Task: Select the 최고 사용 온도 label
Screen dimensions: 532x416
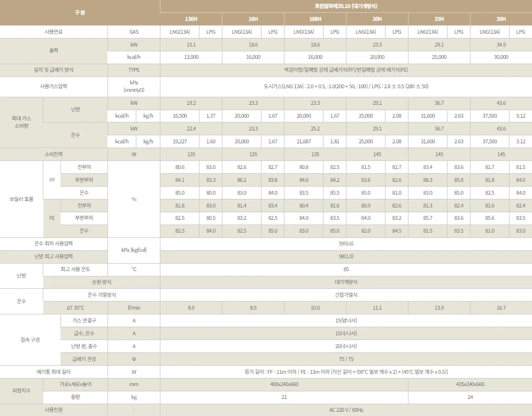Action: [x=75, y=269]
